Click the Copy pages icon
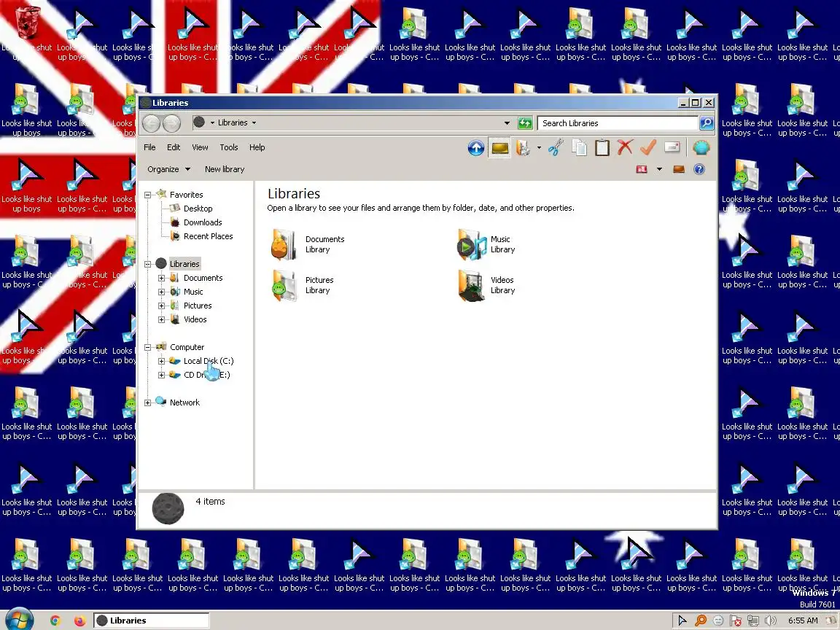Screen dimensions: 840x630 tap(579, 148)
